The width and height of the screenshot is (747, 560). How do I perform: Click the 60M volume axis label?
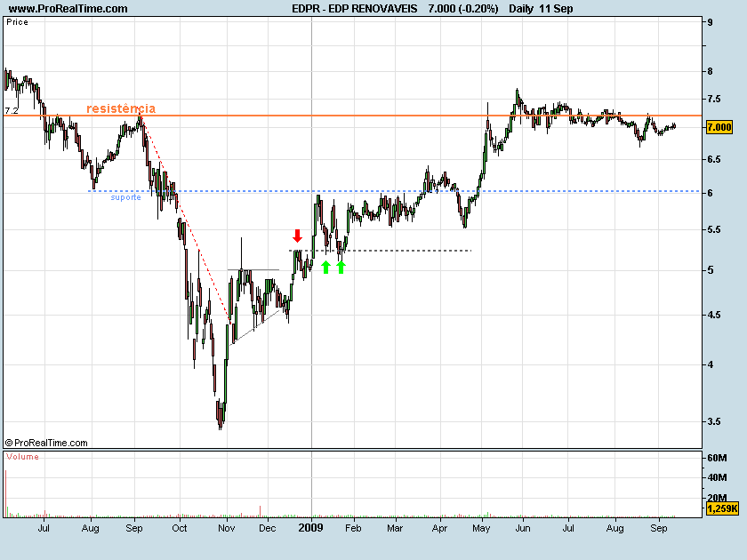click(717, 458)
